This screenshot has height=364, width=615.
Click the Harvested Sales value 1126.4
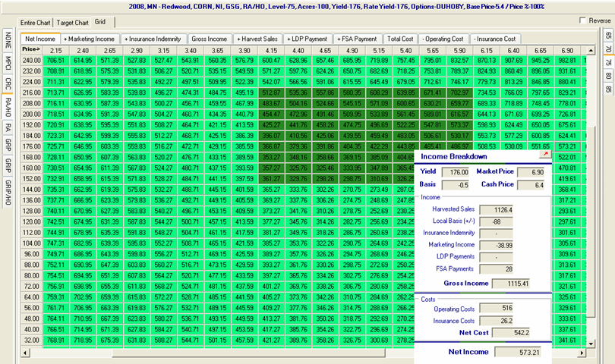[x=496, y=209]
